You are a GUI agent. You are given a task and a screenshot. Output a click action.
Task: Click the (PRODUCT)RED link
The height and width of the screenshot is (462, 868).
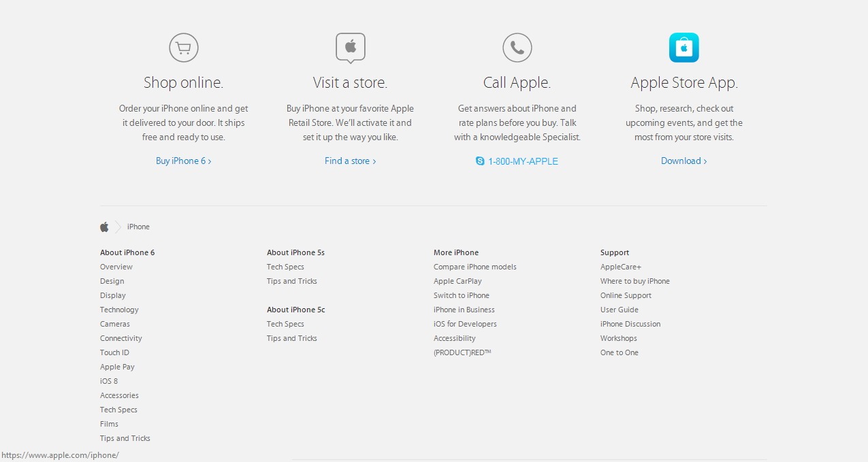(462, 352)
